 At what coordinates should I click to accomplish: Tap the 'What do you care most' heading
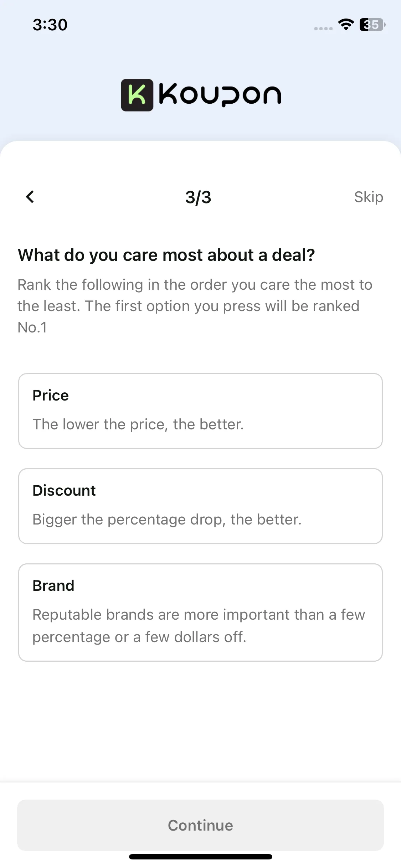(166, 255)
